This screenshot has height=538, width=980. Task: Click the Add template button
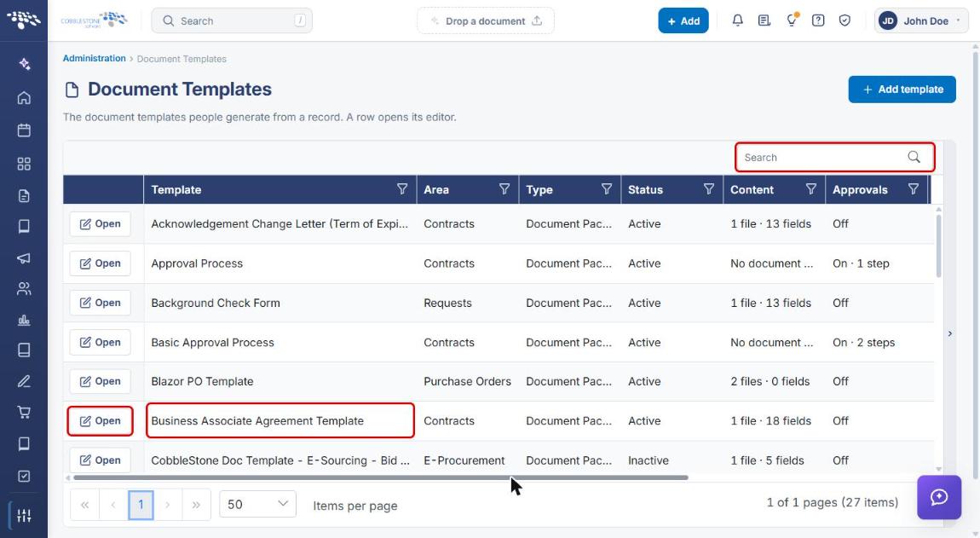902,90
